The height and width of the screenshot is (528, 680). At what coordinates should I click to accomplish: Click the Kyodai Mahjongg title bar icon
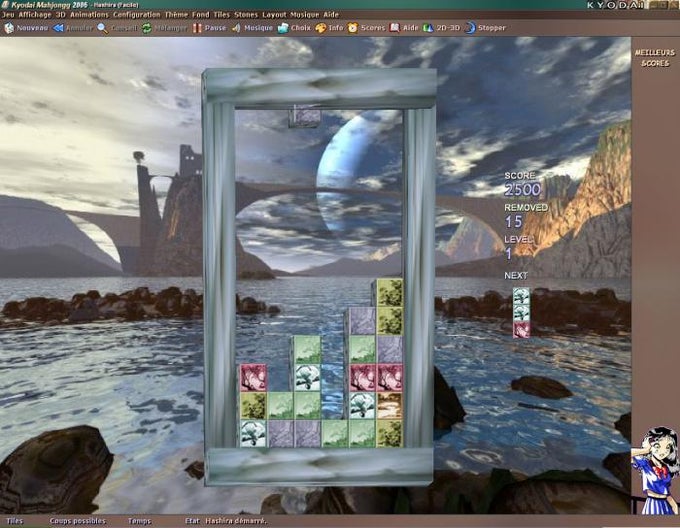tap(3, 5)
